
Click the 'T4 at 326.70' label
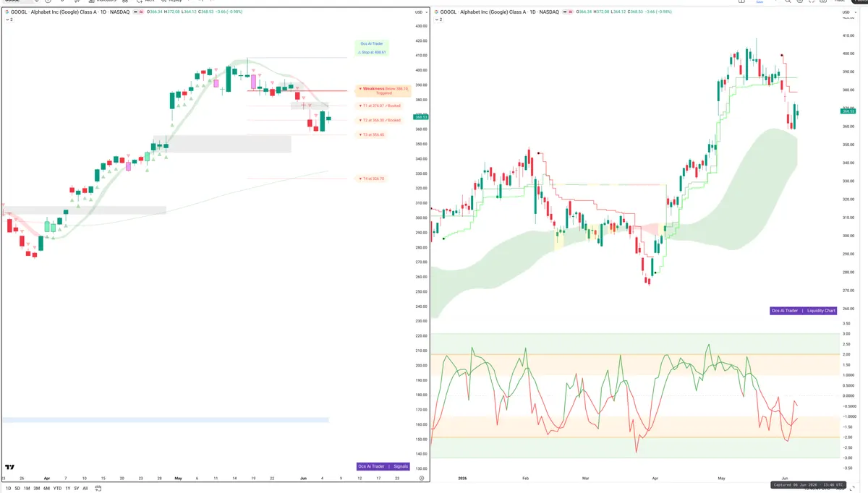[372, 179]
